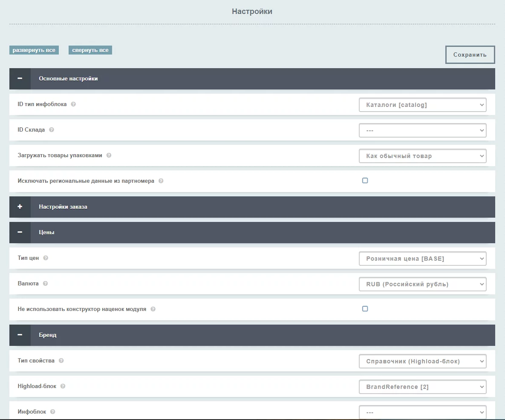This screenshot has height=420, width=505.
Task: Collapse the Основные настройки section
Action: pyautogui.click(x=20, y=79)
